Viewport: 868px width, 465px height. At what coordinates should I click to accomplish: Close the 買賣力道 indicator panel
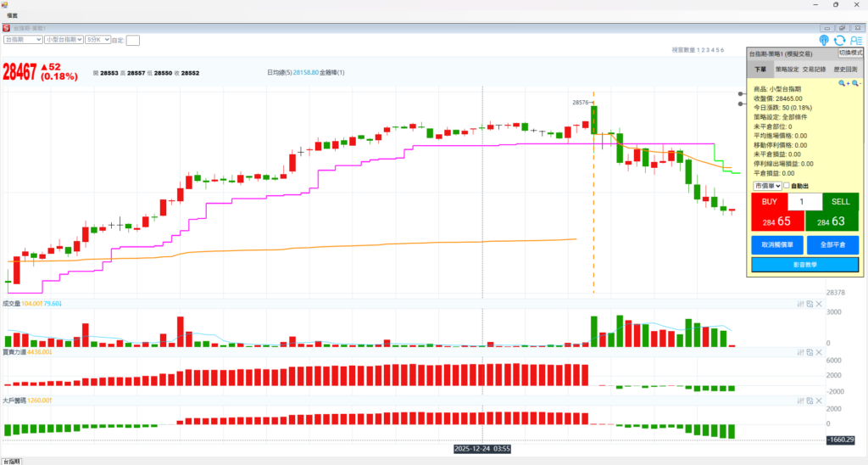coord(819,351)
